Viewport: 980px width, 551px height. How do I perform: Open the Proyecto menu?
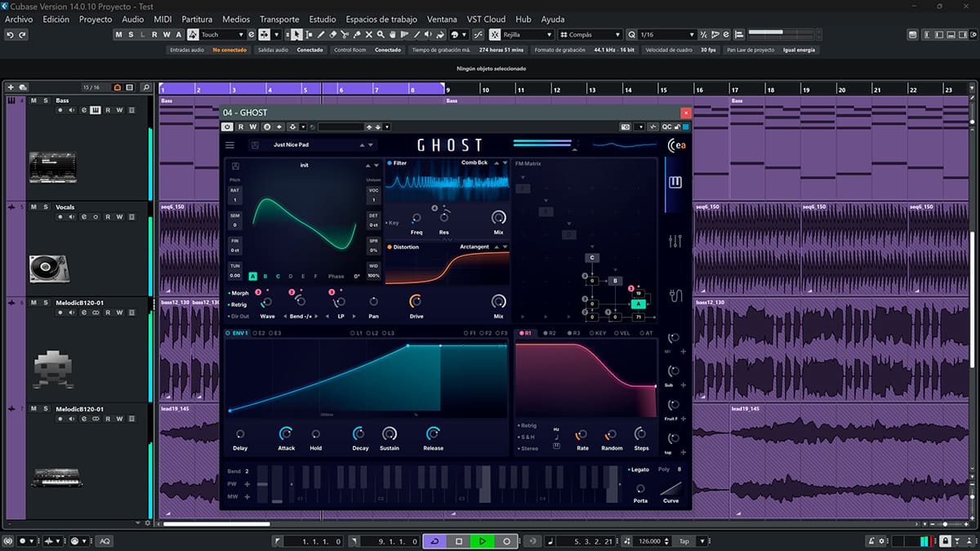click(96, 19)
